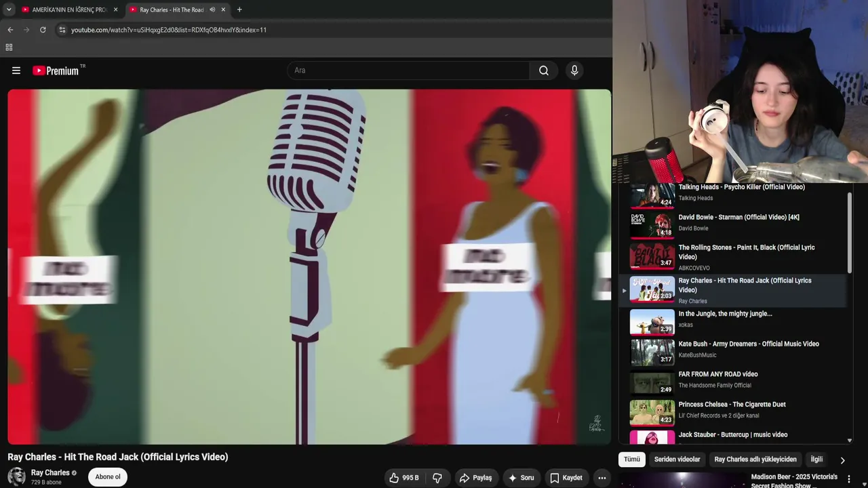Start voice search with the microphone
The height and width of the screenshot is (488, 868).
574,70
